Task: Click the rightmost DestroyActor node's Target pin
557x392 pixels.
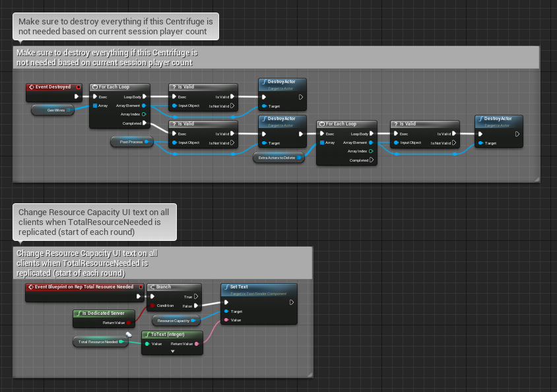Action: click(480, 143)
